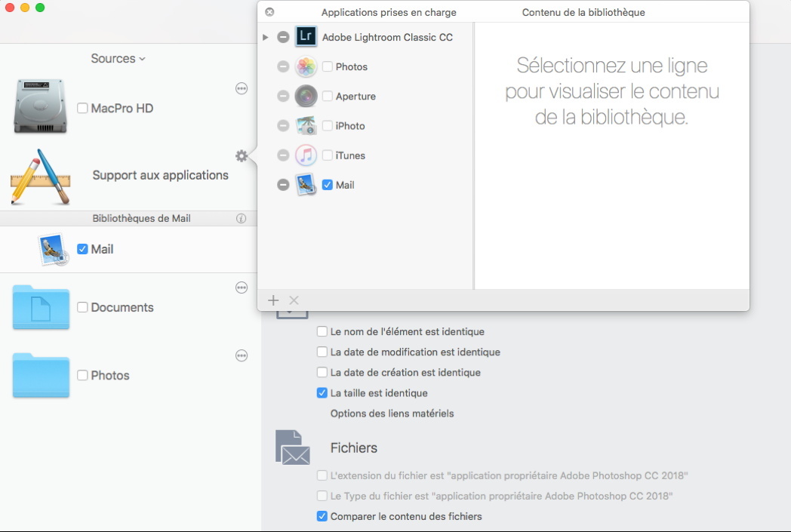The height and width of the screenshot is (532, 791).
Task: Click the Aperture lens icon
Action: tap(306, 97)
